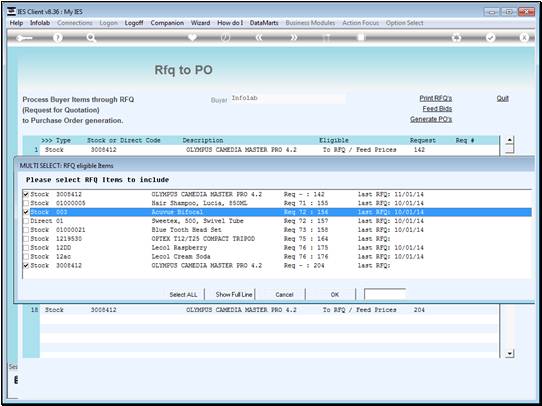Select the Lecol Cream Soda row
Image resolution: width=542 pixels, height=406 pixels.
click(277, 257)
